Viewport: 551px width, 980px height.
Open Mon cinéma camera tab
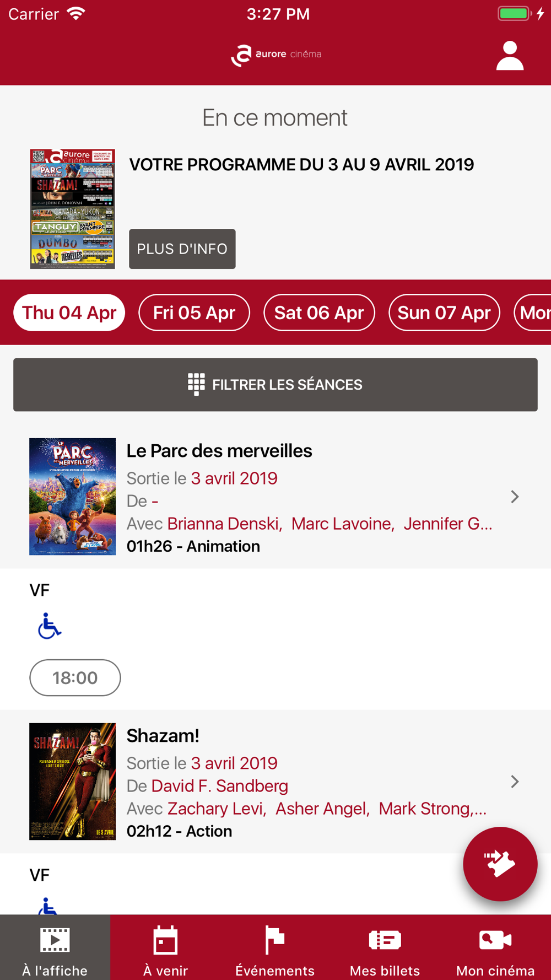(x=496, y=947)
